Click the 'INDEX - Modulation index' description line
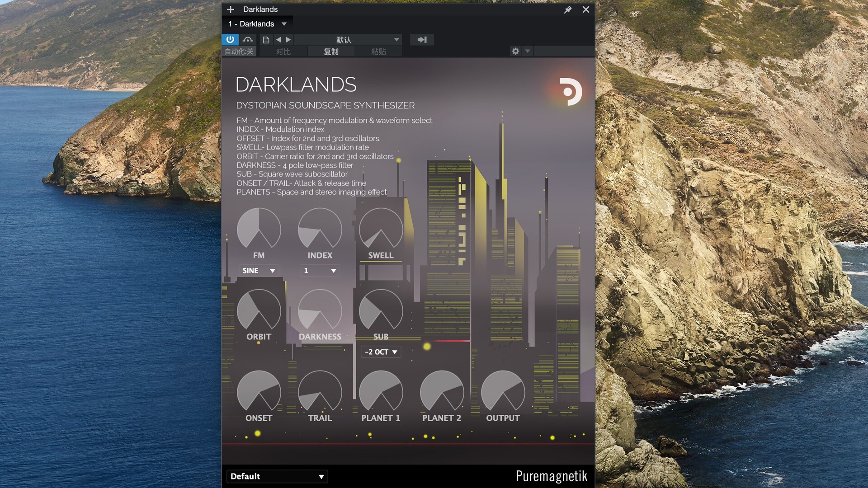 (x=280, y=129)
